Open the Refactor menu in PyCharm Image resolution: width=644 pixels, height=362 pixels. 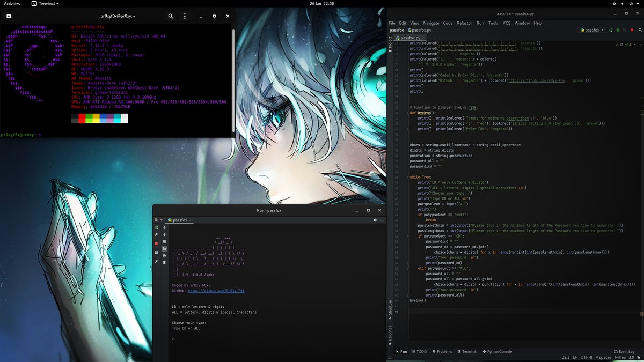click(x=465, y=23)
